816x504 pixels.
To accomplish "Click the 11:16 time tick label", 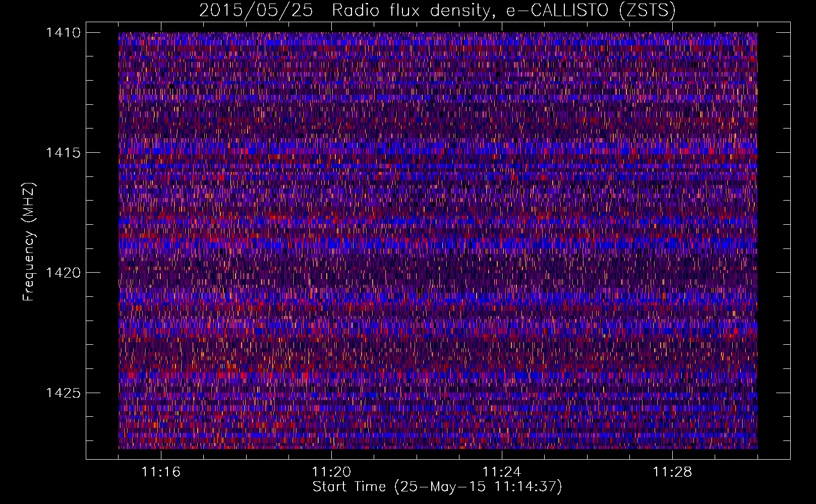I will click(x=161, y=472).
